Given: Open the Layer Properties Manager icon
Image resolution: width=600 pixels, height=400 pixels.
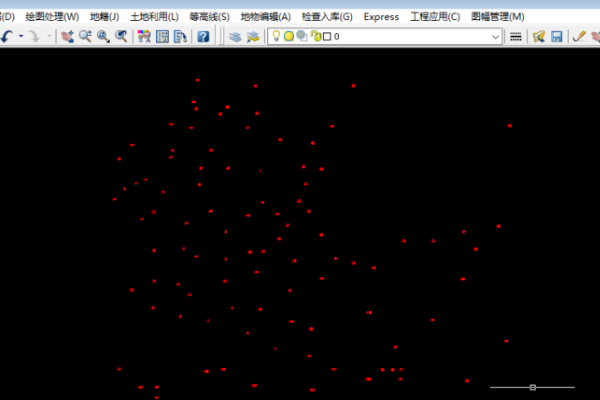Looking at the screenshot, I should [235, 36].
